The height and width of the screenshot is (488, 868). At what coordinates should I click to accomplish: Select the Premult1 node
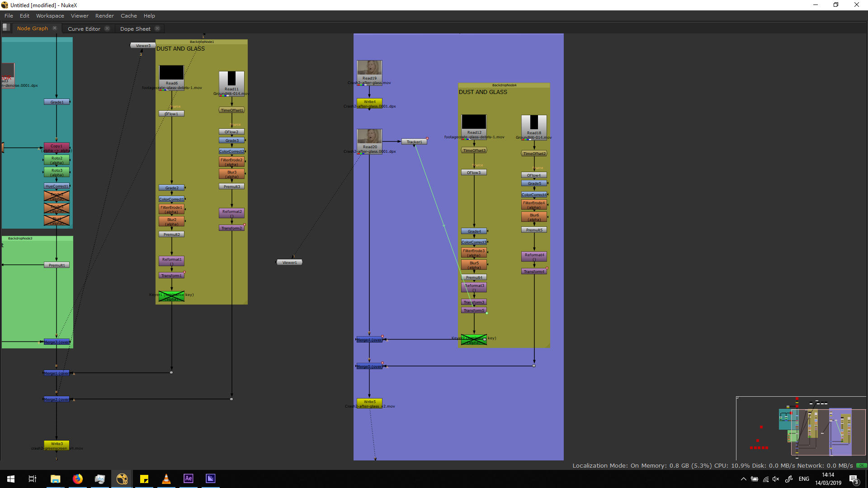point(57,265)
